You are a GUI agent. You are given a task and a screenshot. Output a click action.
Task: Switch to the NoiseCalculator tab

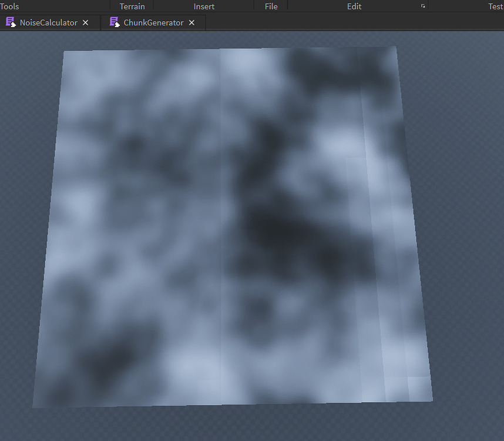click(x=47, y=22)
